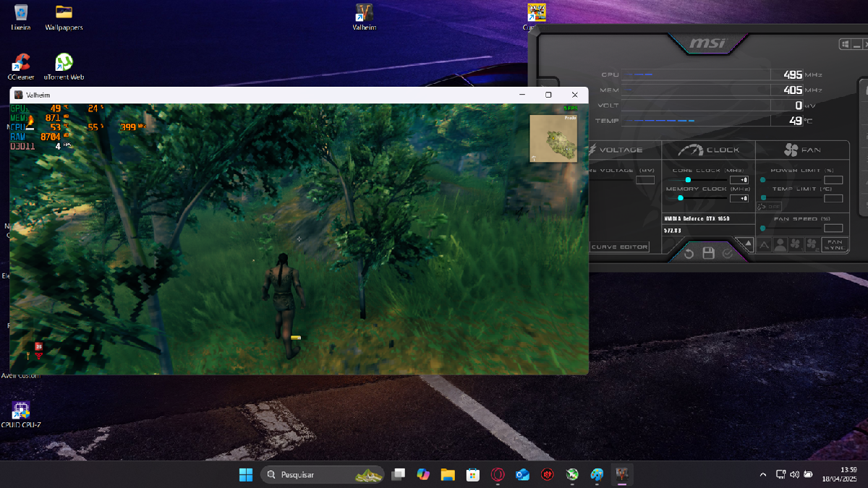Open the CCleaner desktop shortcut
This screenshot has width=868, height=488.
click(x=21, y=67)
